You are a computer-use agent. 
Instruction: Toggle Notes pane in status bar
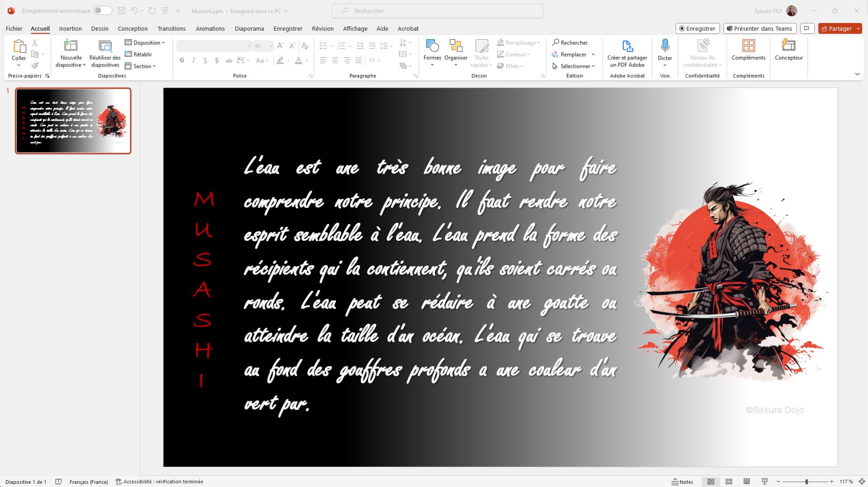tap(682, 482)
